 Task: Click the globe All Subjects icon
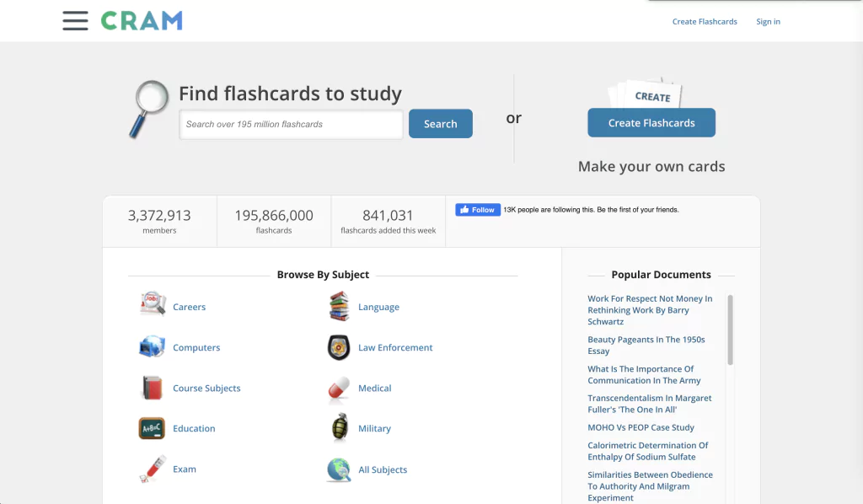pyautogui.click(x=339, y=470)
